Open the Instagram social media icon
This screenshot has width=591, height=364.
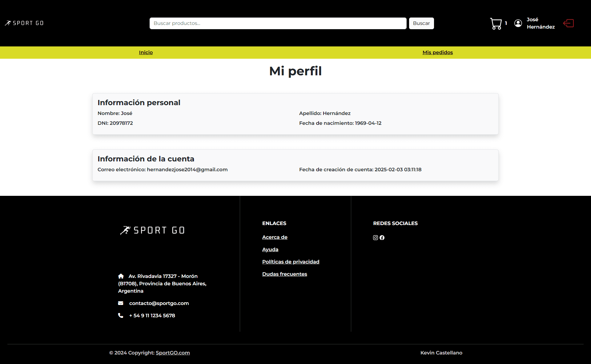[375, 238]
